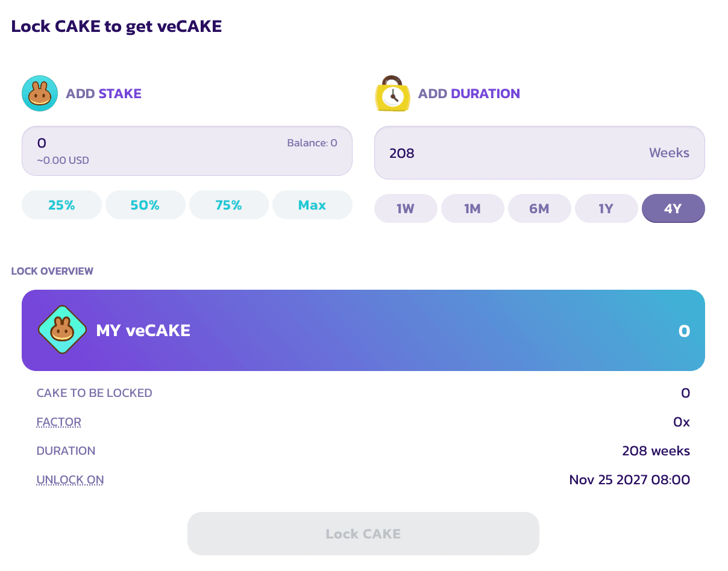Click the yellow padlock clock icon

point(392,93)
